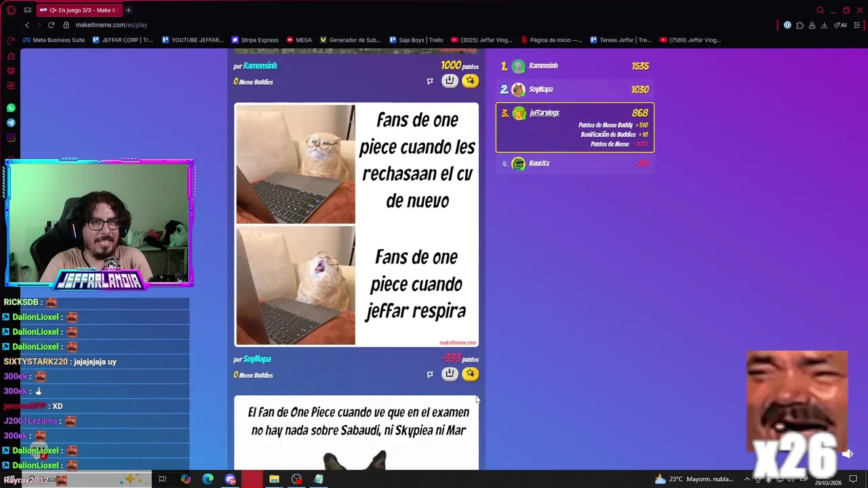Click author name SoyMapa under the meme
Viewport: 868px width, 488px height.
click(257, 359)
